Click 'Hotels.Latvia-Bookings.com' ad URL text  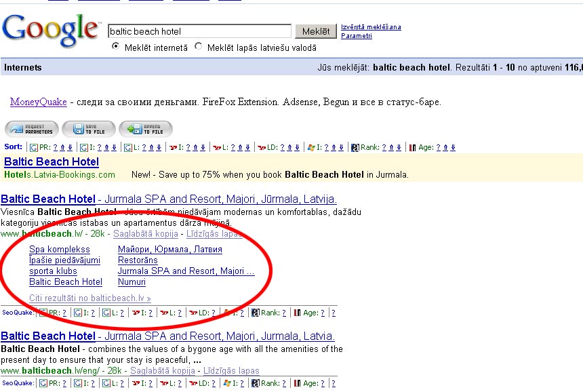pyautogui.click(x=60, y=175)
